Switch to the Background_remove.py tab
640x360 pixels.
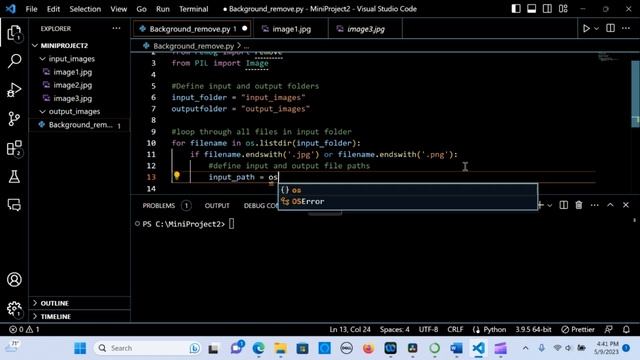tap(193, 29)
